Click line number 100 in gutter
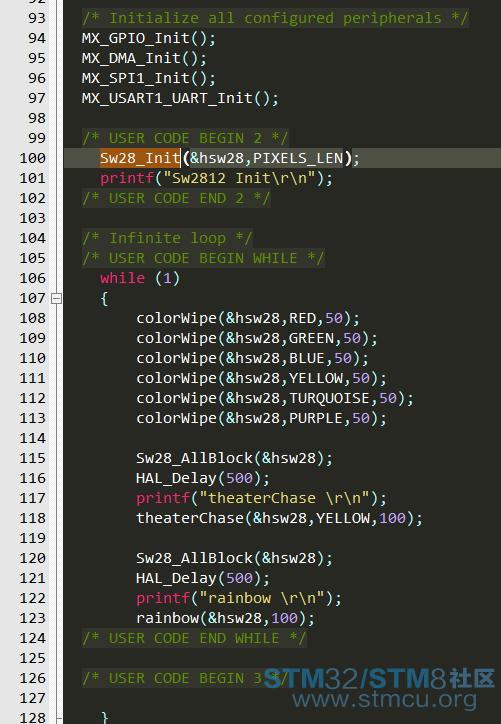This screenshot has height=724, width=501. coord(32,158)
